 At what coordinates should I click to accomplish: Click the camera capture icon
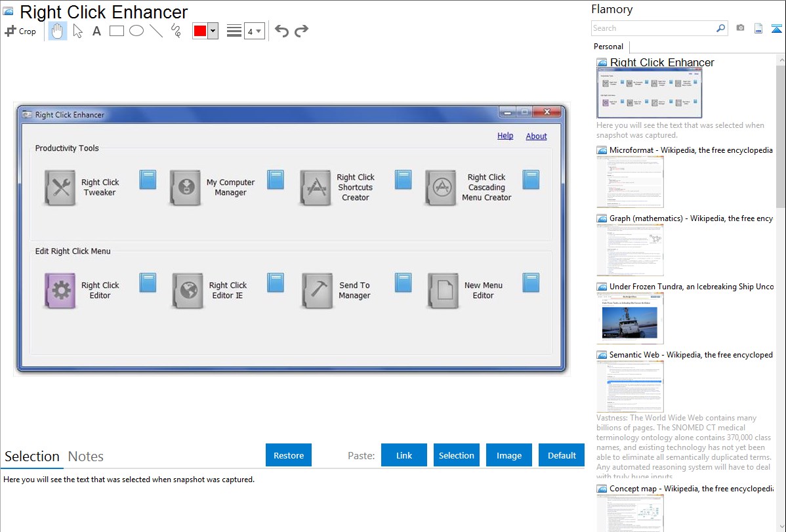[x=740, y=28]
